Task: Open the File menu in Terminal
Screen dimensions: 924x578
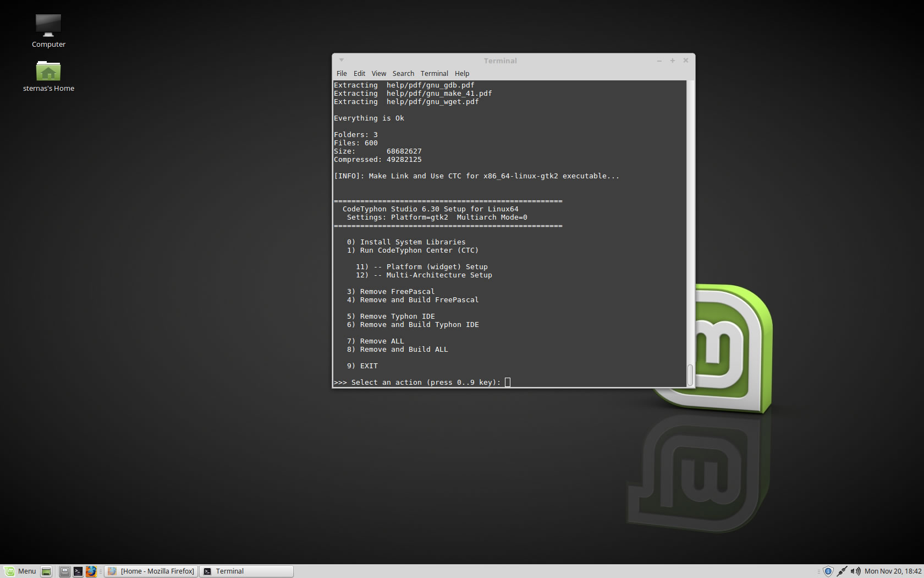Action: point(342,73)
